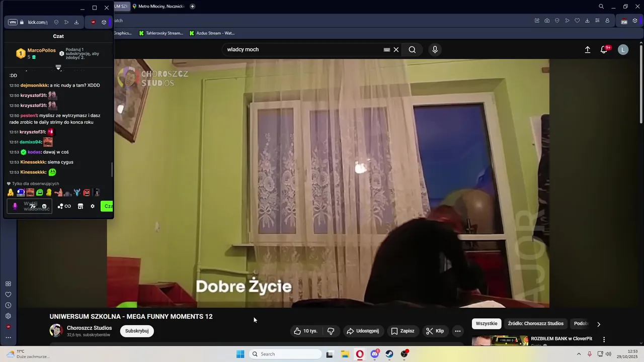This screenshot has width=644, height=362.
Task: Dislike the video
Action: coord(331,331)
